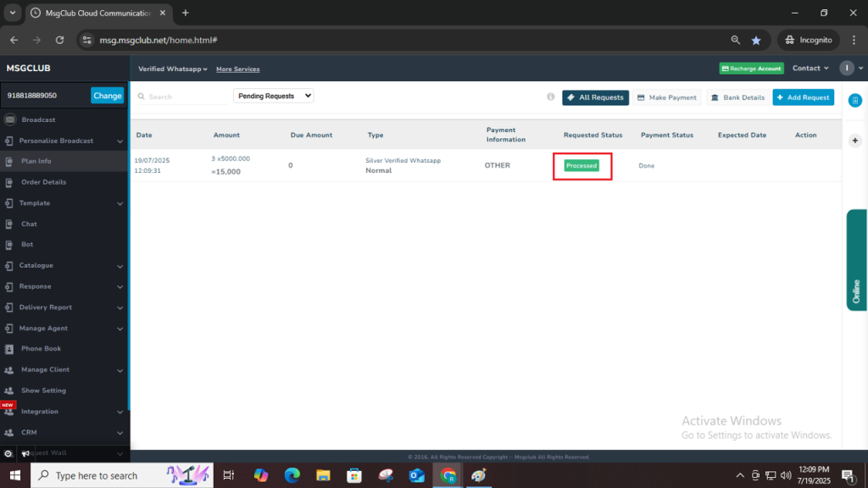This screenshot has width=868, height=488.
Task: Expand the Template menu
Action: (120, 203)
